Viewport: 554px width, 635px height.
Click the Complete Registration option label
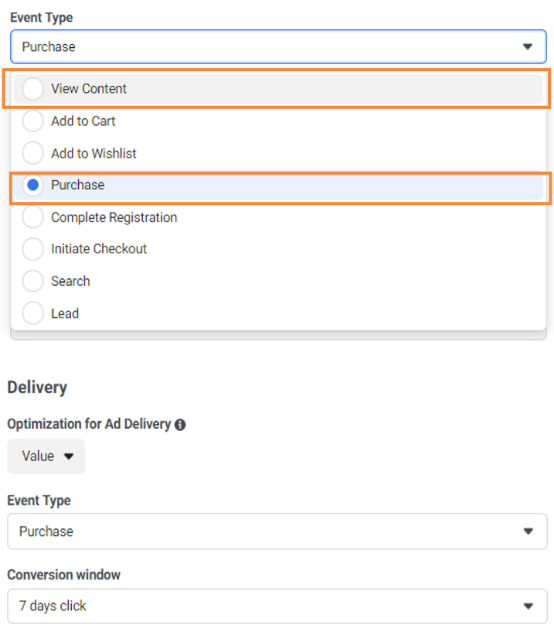114,217
